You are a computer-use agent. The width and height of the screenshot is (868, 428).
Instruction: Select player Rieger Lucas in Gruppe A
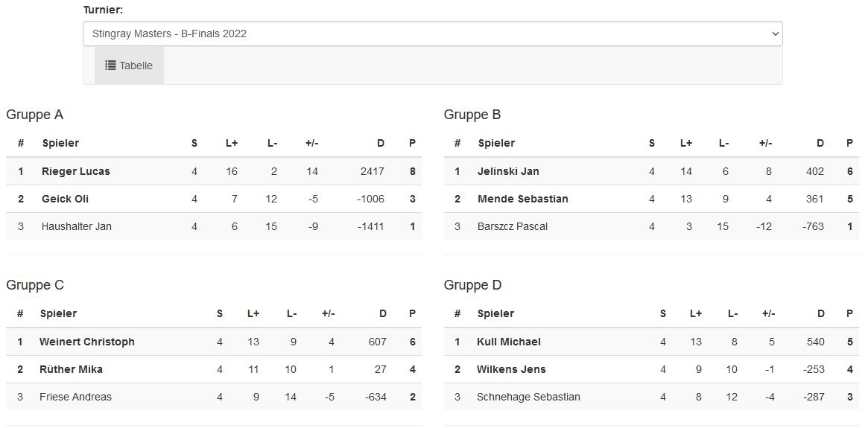pyautogui.click(x=76, y=171)
